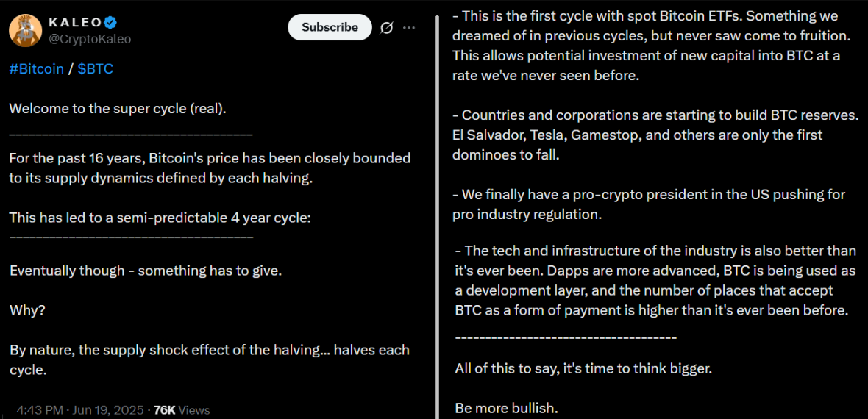Open the three-dot more options menu
868x419 pixels.
point(409,28)
